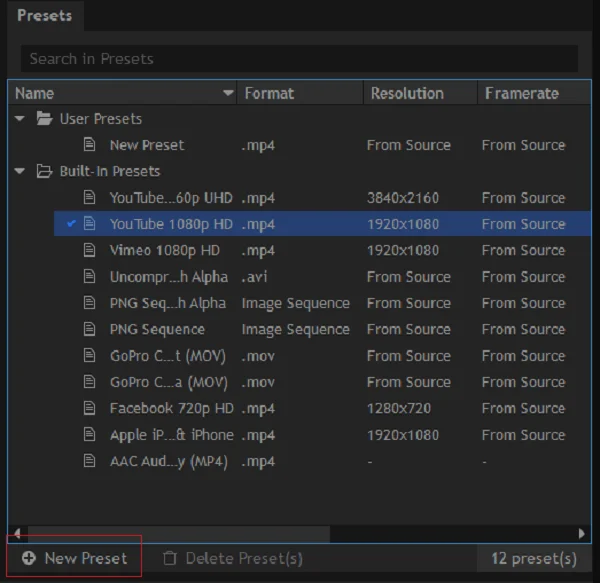The image size is (600, 583).
Task: Click the AAC Aud...y (MP4) preset icon
Action: coord(90,461)
